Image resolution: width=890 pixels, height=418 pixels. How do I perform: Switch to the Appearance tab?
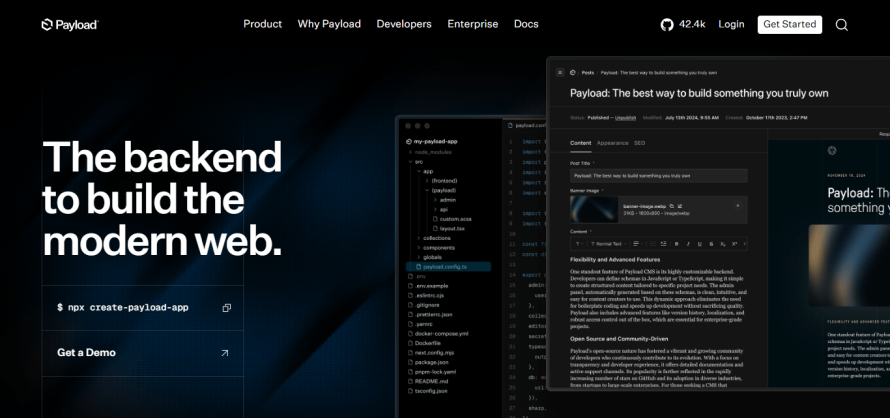tap(612, 143)
